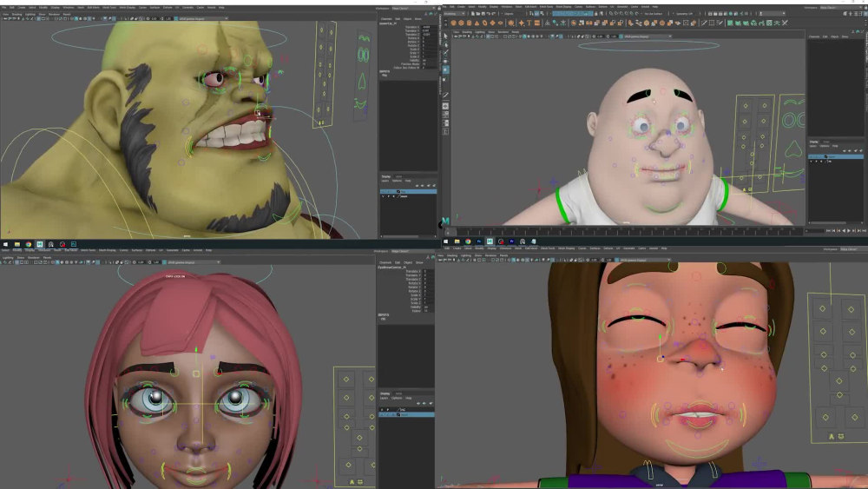
Task: Switch to Anim tab in ogre window layer editor
Action: [398, 176]
